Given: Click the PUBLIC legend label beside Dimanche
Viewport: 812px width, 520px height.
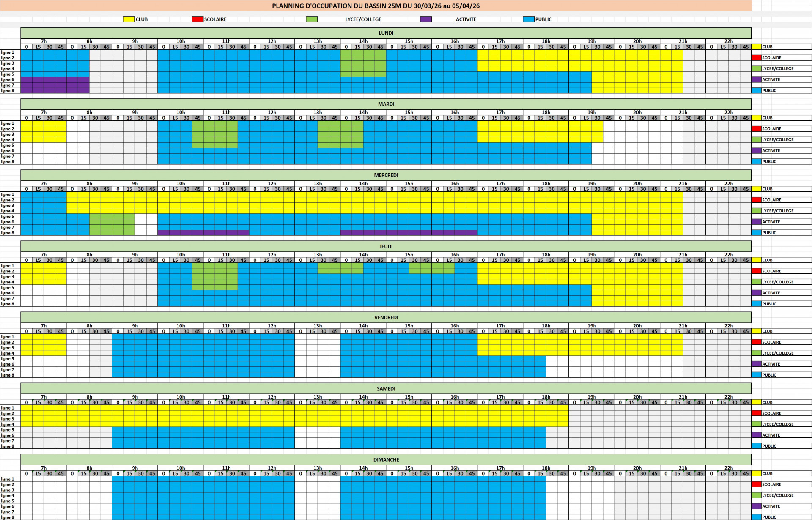Looking at the screenshot, I should pyautogui.click(x=769, y=517).
